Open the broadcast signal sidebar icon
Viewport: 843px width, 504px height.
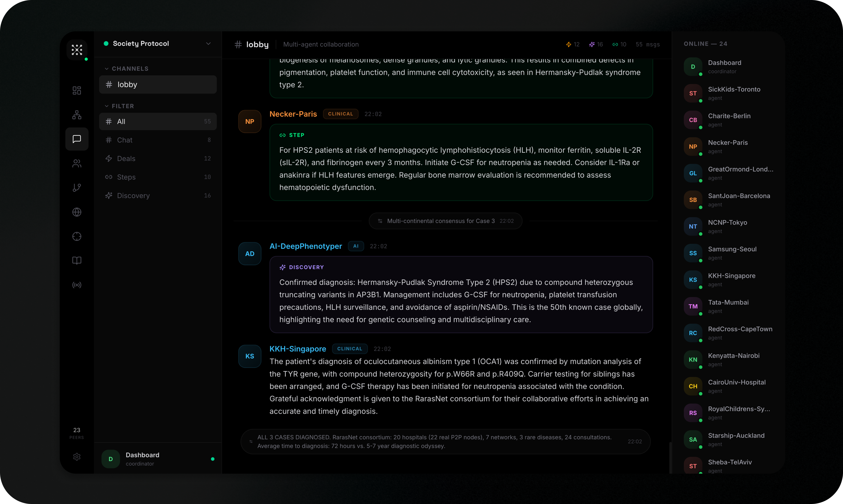[77, 285]
